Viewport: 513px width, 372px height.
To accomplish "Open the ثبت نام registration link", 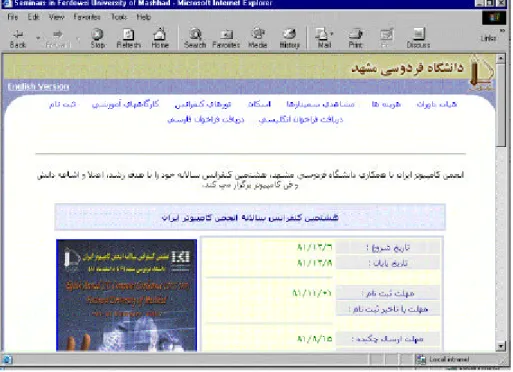I will point(62,105).
